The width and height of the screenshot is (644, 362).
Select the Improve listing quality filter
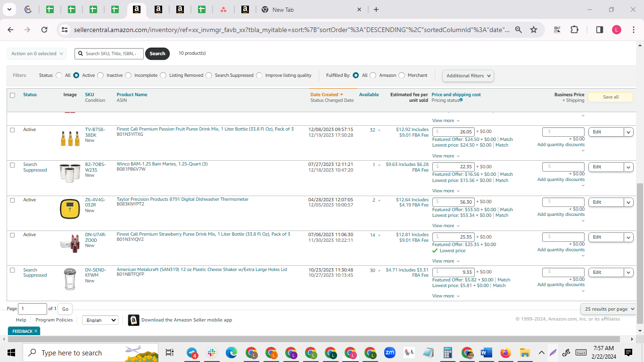coord(259,75)
